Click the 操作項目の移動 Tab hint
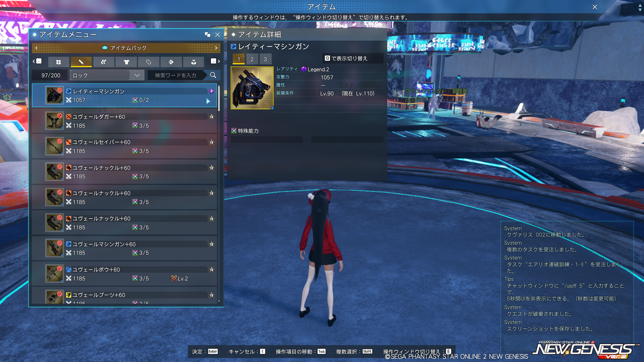 click(x=301, y=351)
